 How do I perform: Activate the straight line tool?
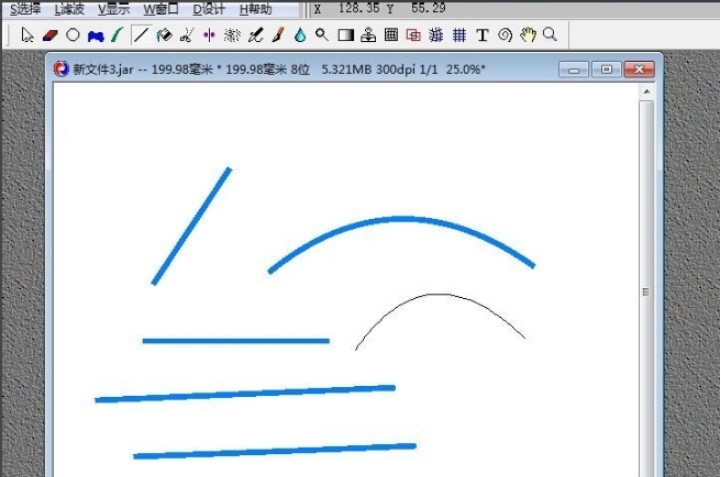pyautogui.click(x=141, y=35)
